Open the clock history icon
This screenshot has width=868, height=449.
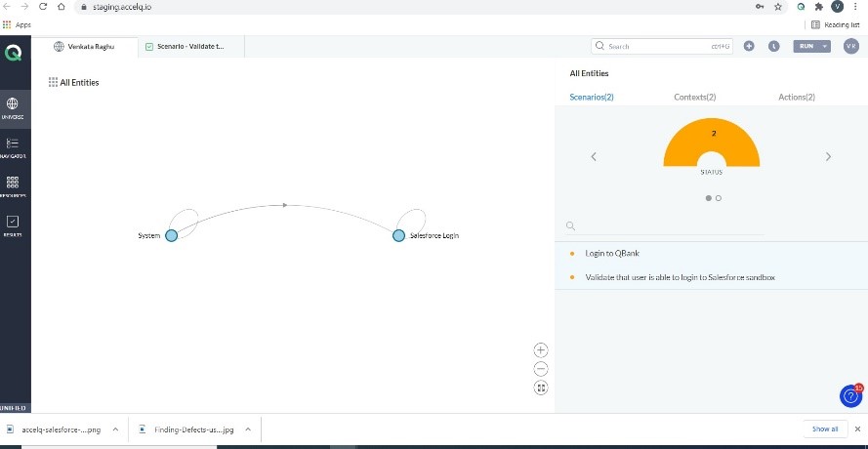(773, 46)
